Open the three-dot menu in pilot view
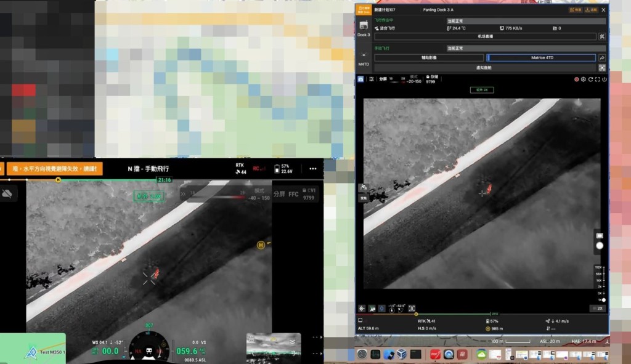The image size is (631, 364). pyautogui.click(x=312, y=169)
